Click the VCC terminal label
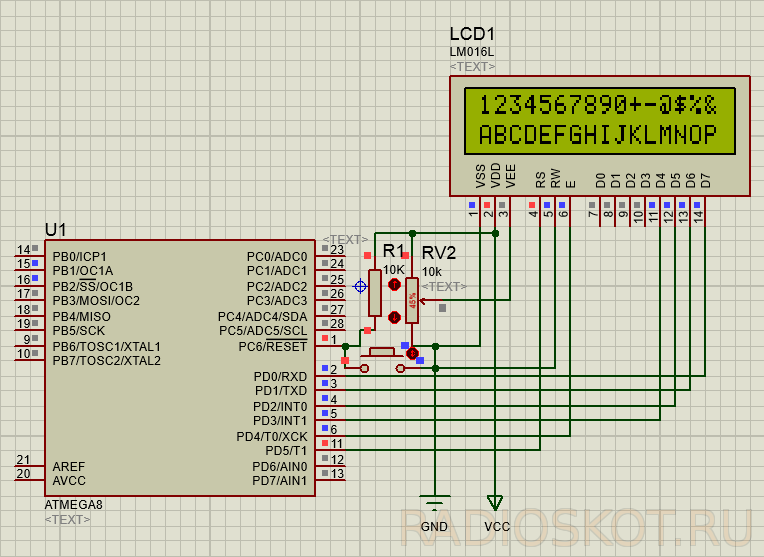The image size is (764, 557). 497,527
